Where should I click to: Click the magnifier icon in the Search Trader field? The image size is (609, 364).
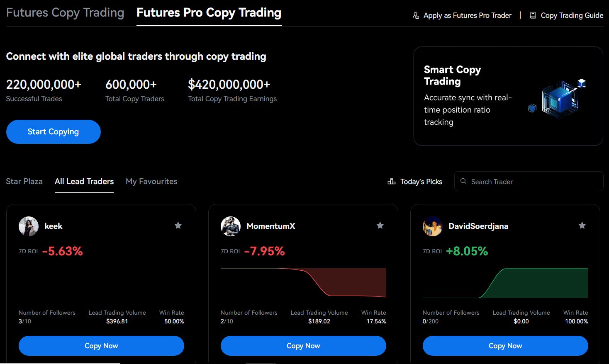coord(463,181)
